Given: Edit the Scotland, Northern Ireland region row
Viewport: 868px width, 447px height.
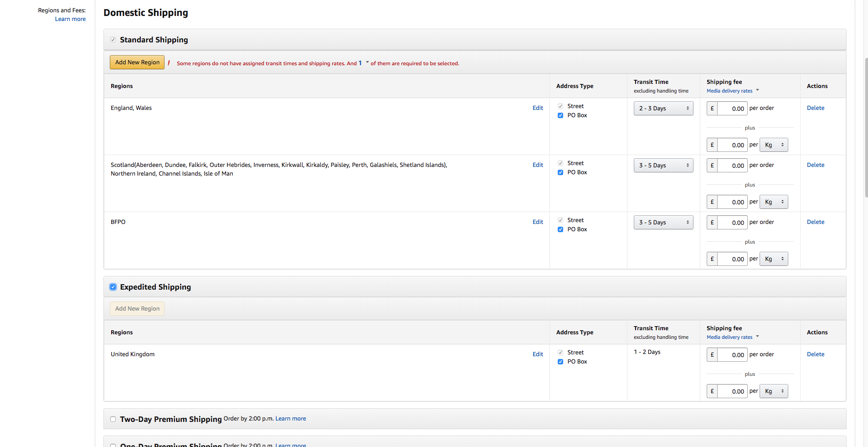Looking at the screenshot, I should tap(538, 165).
